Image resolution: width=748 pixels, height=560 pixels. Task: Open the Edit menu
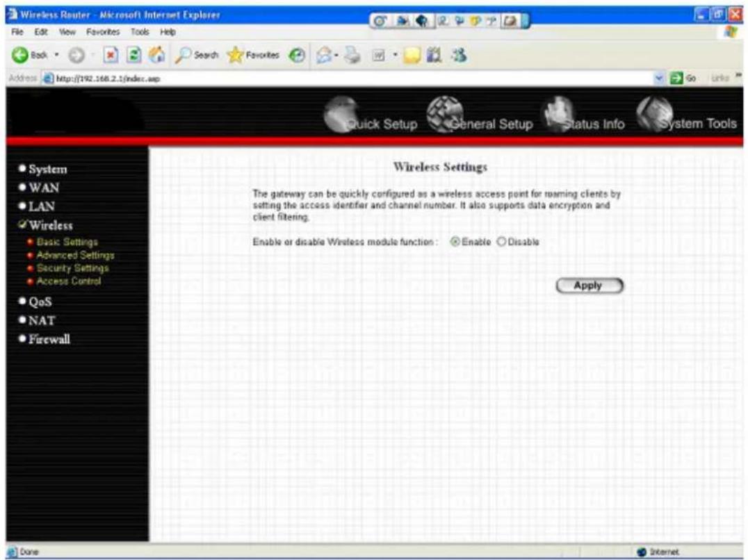(40, 32)
